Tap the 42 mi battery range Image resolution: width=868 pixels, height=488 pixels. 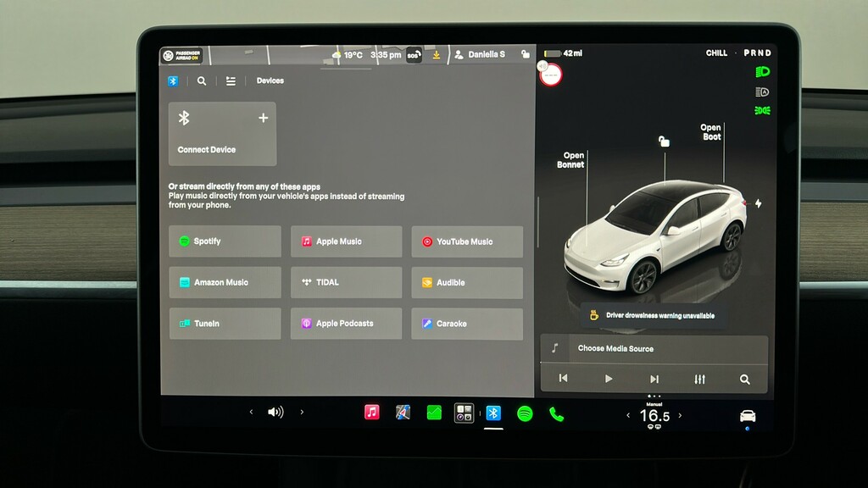563,53
